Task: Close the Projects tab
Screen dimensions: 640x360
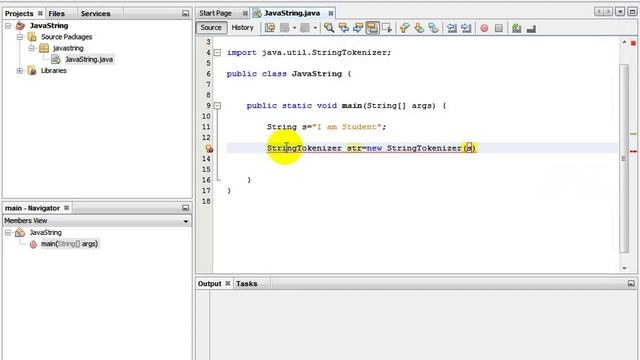Action: [x=40, y=13]
